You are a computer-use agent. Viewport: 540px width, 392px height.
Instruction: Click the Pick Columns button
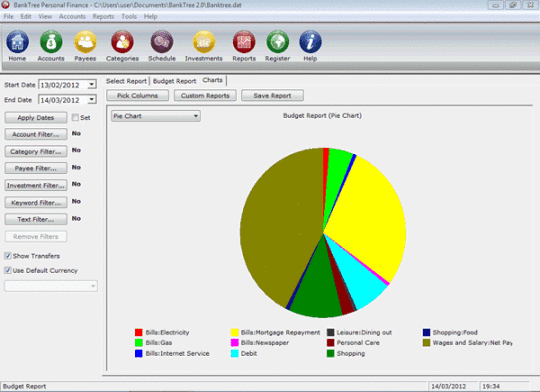(137, 95)
